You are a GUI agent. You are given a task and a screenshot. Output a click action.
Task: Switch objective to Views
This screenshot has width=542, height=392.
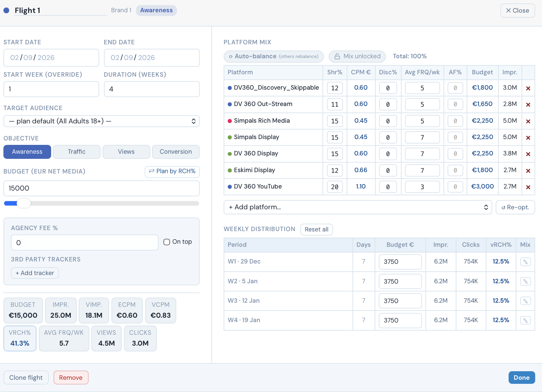(126, 152)
